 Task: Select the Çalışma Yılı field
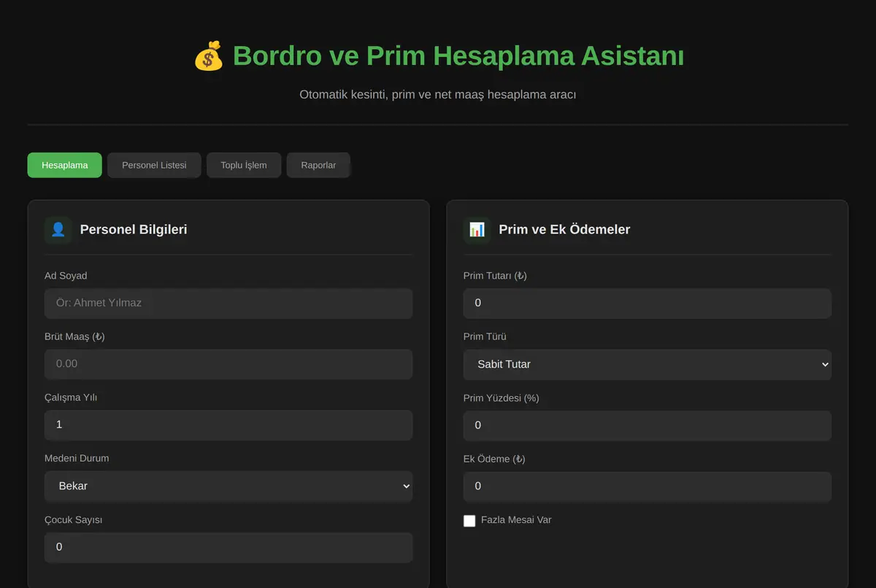click(x=228, y=425)
